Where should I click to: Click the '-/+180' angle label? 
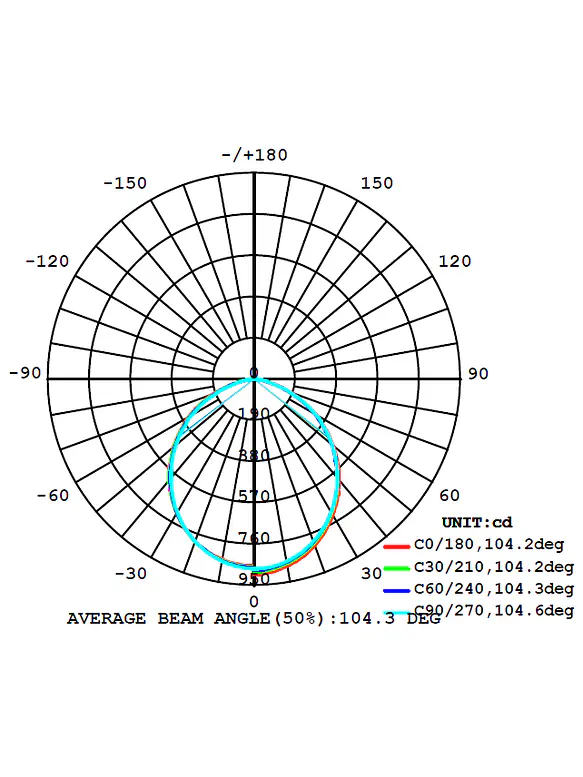click(x=254, y=155)
